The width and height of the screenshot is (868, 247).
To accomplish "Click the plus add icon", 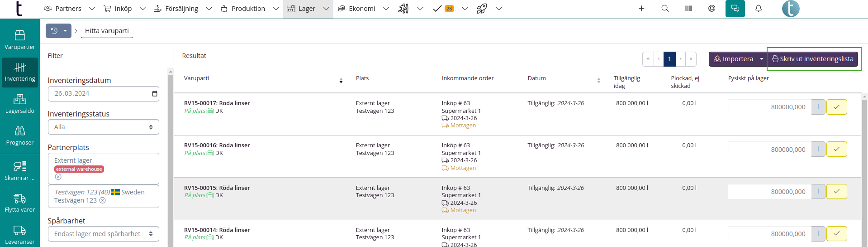I will tap(641, 9).
